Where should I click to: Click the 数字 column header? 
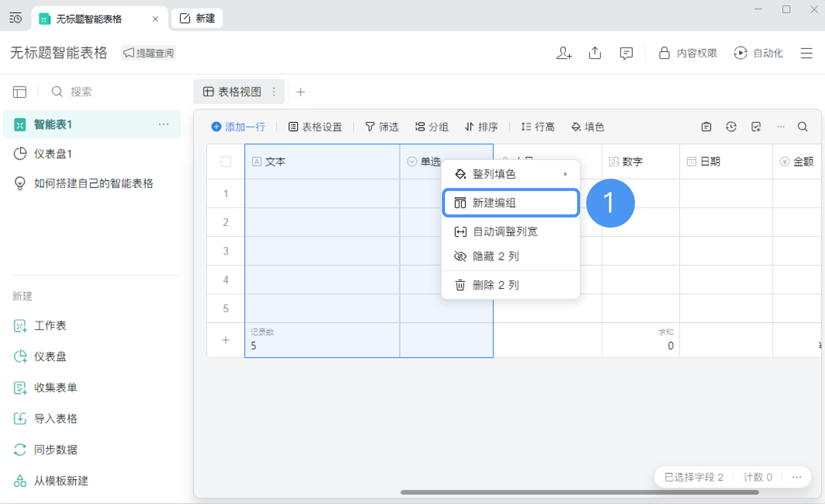[641, 162]
